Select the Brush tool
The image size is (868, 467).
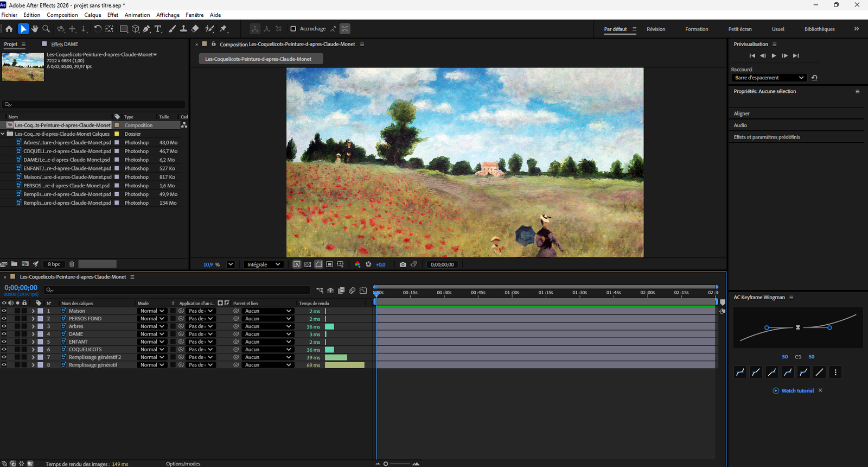click(172, 29)
